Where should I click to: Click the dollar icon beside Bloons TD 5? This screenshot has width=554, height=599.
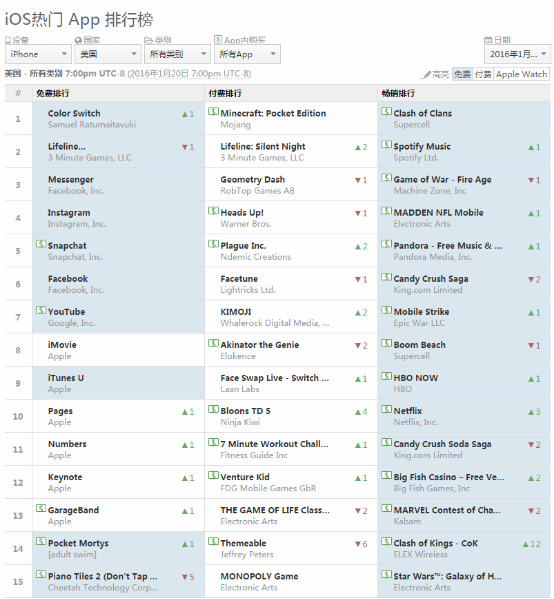(213, 409)
